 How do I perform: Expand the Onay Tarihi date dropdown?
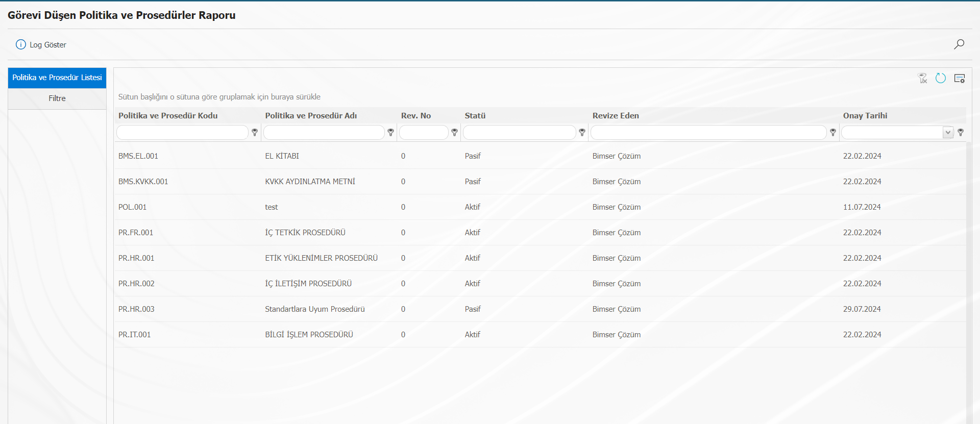click(x=948, y=133)
